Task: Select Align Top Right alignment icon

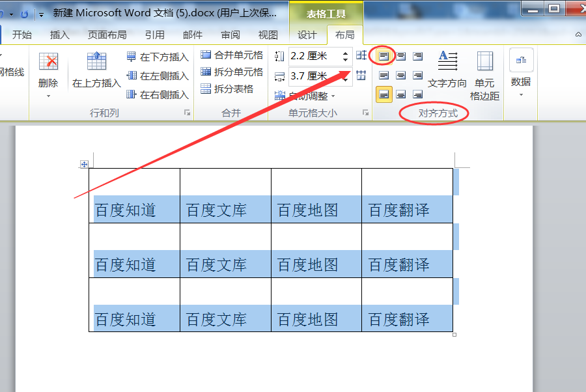Action: 417,56
